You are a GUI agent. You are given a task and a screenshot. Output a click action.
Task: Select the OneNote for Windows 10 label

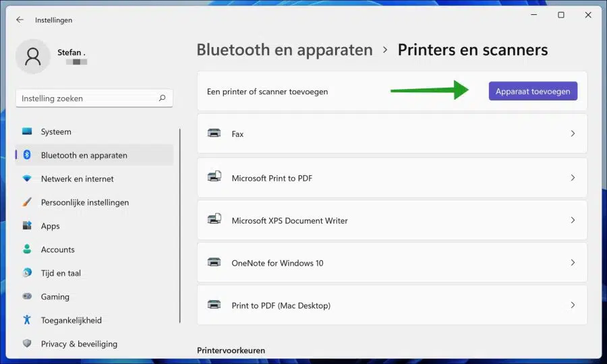[x=277, y=263]
